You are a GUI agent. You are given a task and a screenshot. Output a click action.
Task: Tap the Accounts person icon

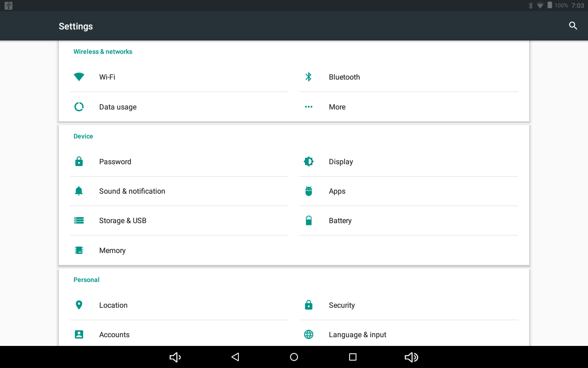79,334
